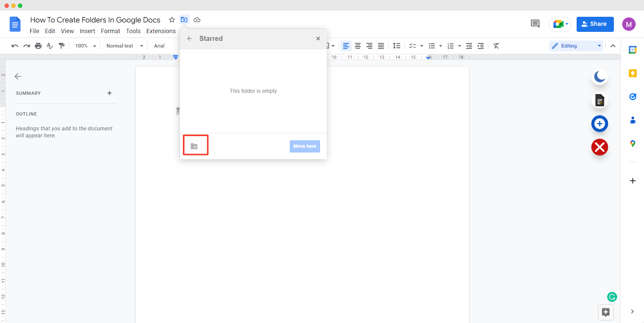Decrease the paragraph indent
The image size is (644, 323).
[x=469, y=46]
